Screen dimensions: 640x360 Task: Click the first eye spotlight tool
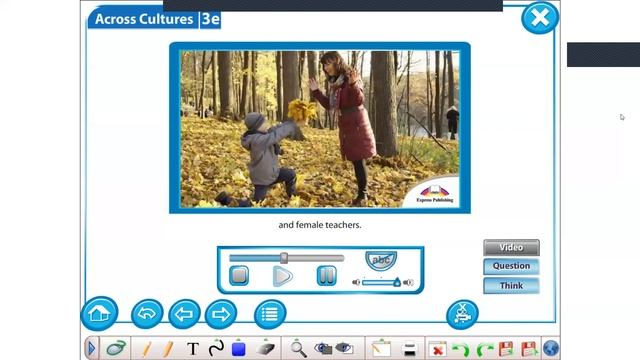(x=323, y=348)
